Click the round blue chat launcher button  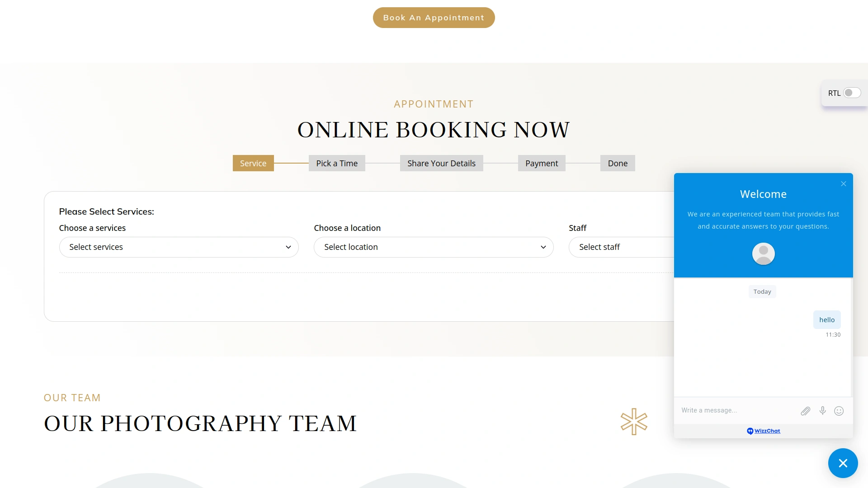pos(843,463)
